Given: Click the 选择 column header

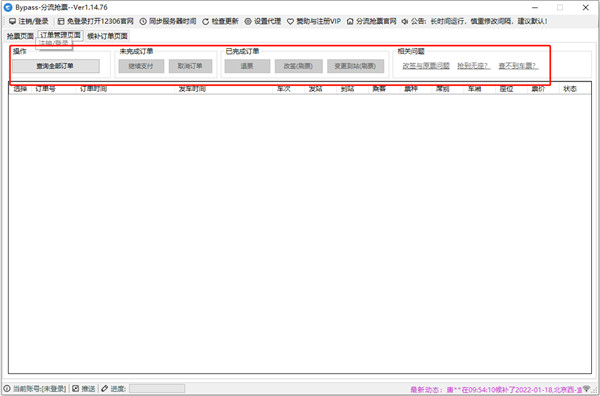Looking at the screenshot, I should point(20,89).
